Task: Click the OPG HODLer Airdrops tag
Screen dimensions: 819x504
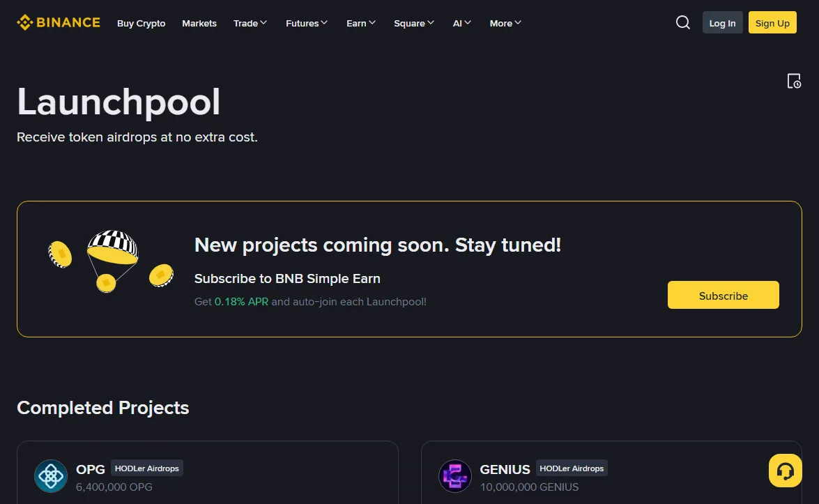Action: coord(147,468)
